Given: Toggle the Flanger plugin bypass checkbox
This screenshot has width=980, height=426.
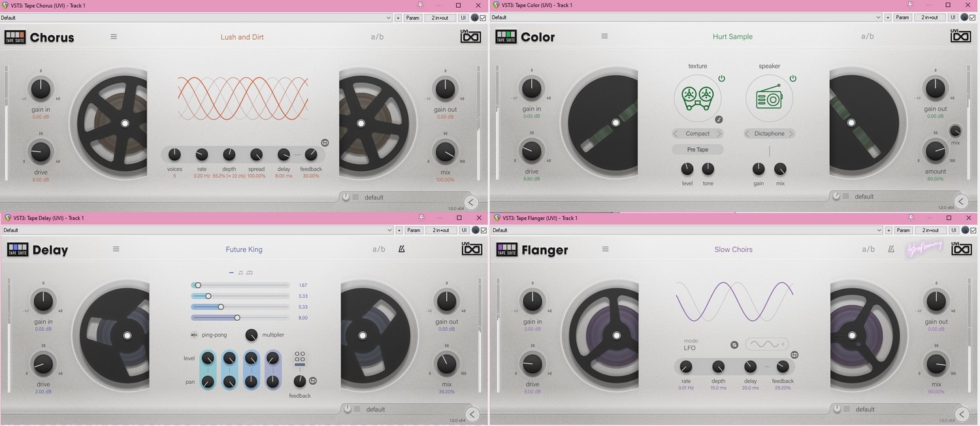Looking at the screenshot, I should tap(973, 230).
